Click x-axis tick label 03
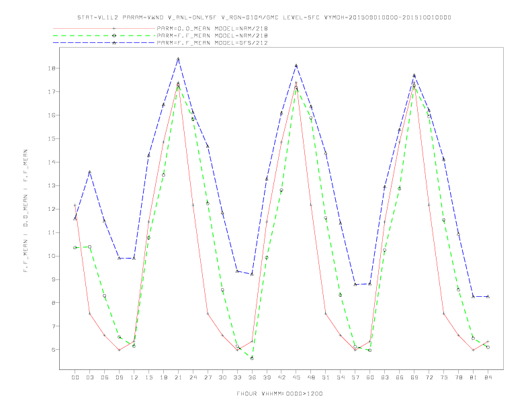Screen dimensions: 532x411 coord(89,377)
